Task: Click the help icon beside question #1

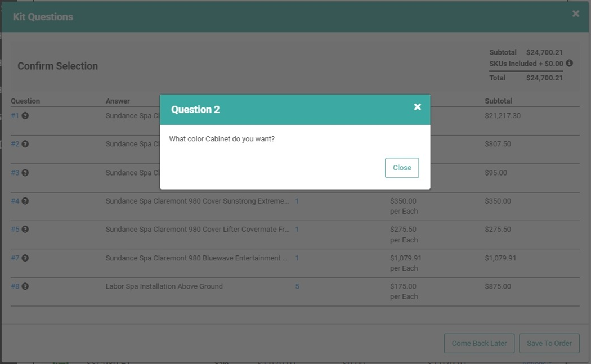Action: [x=25, y=116]
